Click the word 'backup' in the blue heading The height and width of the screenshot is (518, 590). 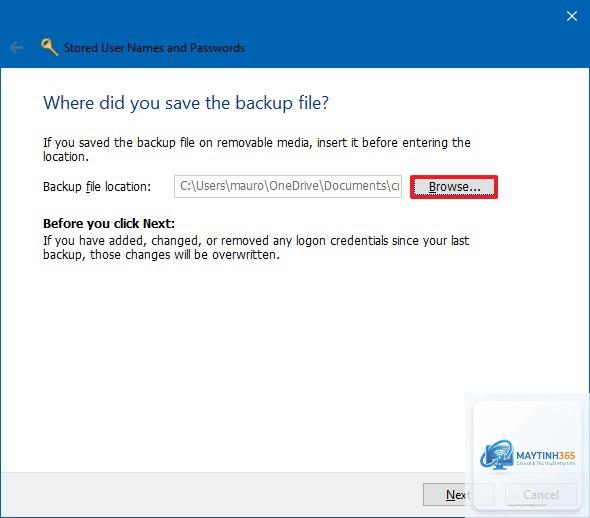pos(264,103)
